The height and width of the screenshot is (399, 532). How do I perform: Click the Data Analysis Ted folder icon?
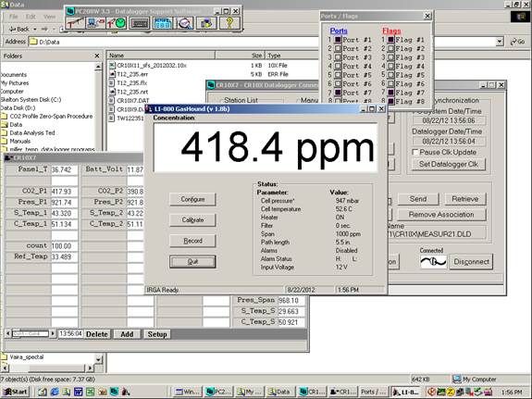point(4,132)
